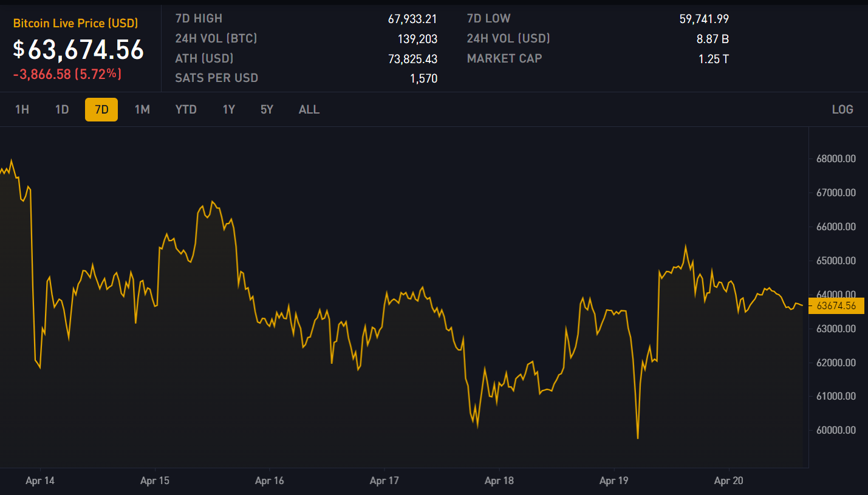
Task: Click the ATH (USD) value 73,825.43
Action: (412, 59)
